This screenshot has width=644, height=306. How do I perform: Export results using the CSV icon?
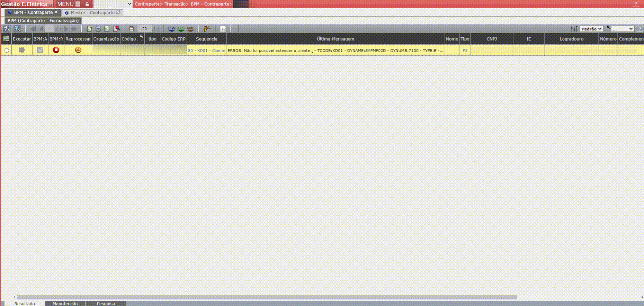(x=171, y=29)
